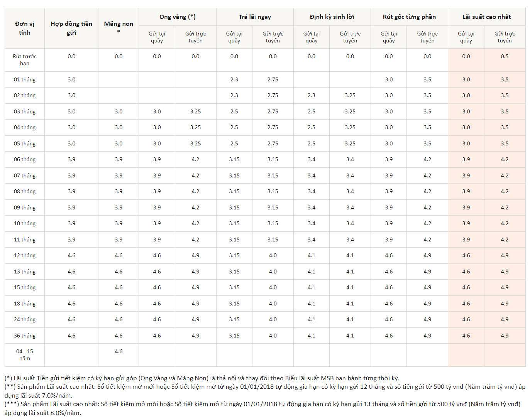Screen dimensions: 530x420
Task: Select the "12 tháng" row label
Action: (x=24, y=255)
